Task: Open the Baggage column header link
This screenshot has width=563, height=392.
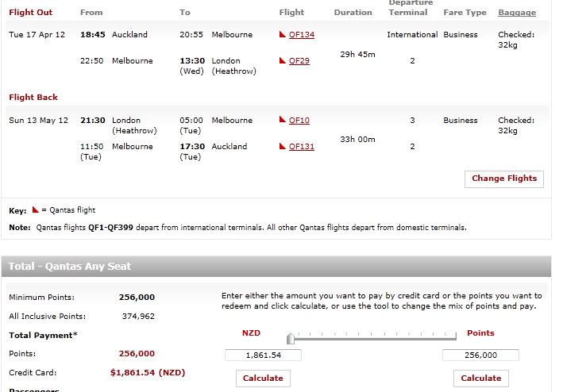Action: [x=517, y=13]
